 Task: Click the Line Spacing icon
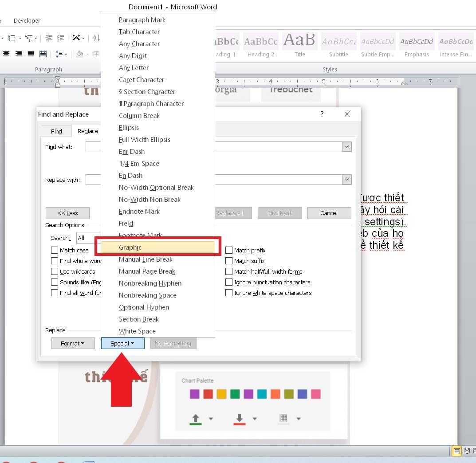pos(59,54)
